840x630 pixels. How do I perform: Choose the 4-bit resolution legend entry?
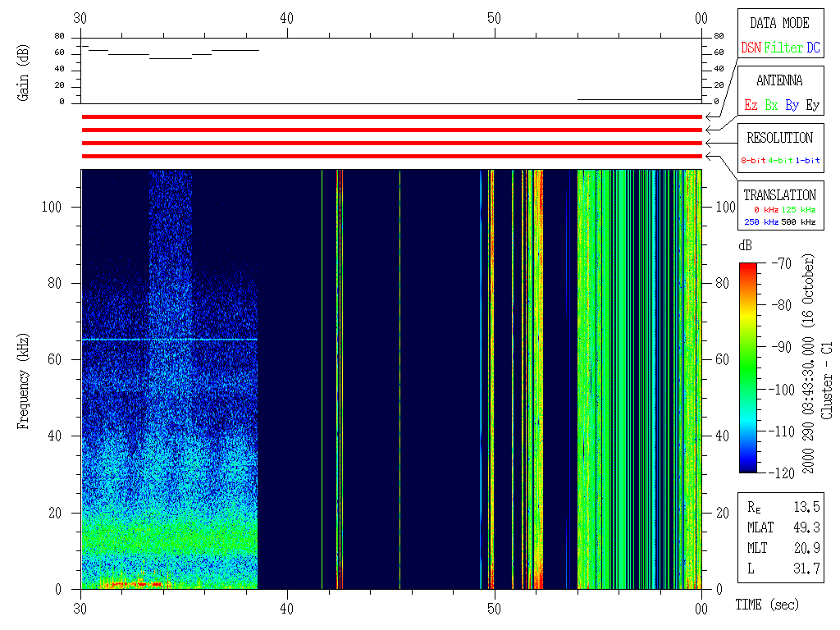click(x=781, y=161)
